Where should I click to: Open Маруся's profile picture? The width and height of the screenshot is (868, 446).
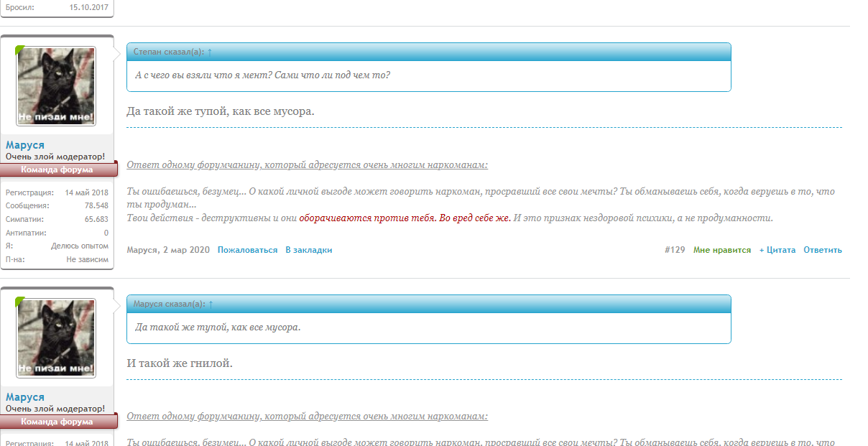click(x=57, y=85)
